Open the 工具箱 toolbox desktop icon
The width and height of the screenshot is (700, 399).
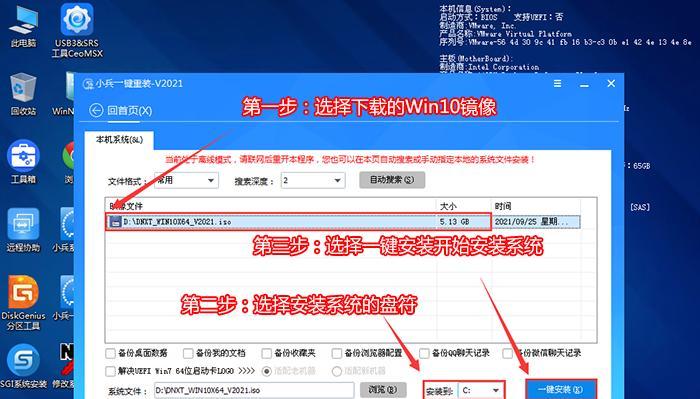coord(23,162)
